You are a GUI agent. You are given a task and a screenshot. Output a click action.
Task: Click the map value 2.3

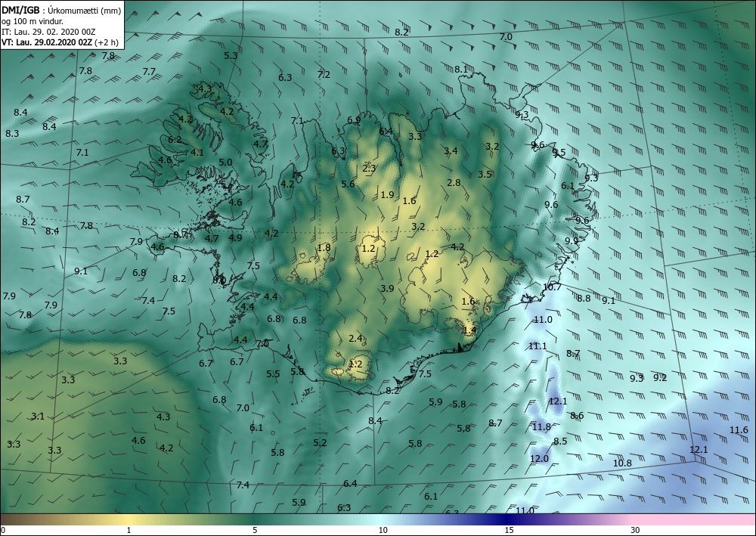pyautogui.click(x=370, y=169)
